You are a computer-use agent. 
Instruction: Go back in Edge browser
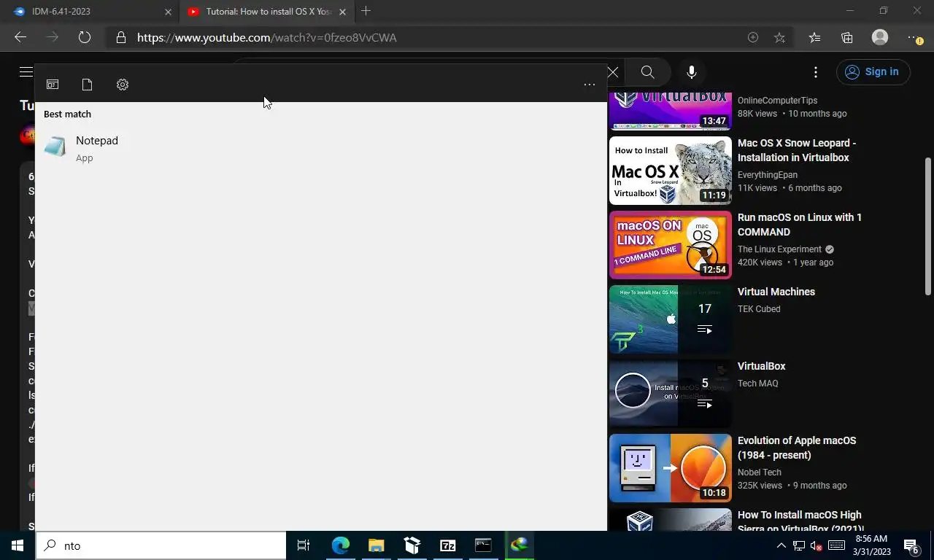20,37
